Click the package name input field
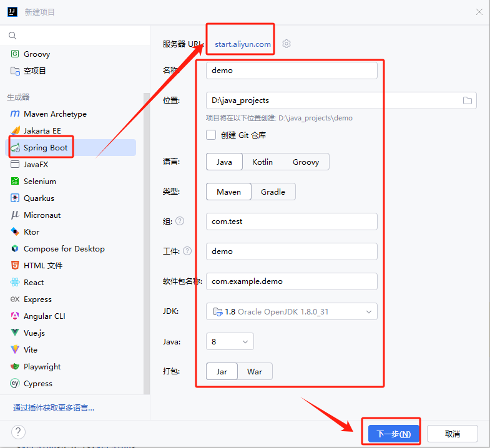This screenshot has width=490, height=448. [x=292, y=281]
